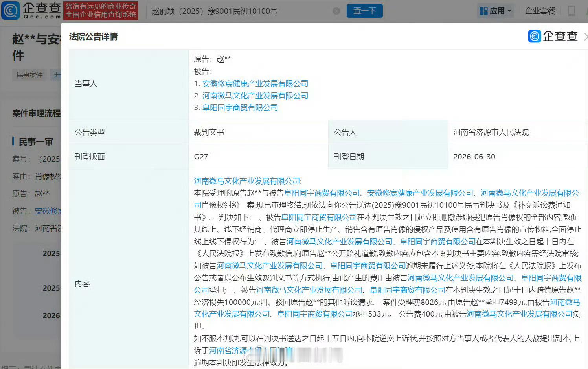Image resolution: width=588 pixels, height=369 pixels.
Task: Click the 原告：赵** text in the dialog
Action: (x=212, y=59)
